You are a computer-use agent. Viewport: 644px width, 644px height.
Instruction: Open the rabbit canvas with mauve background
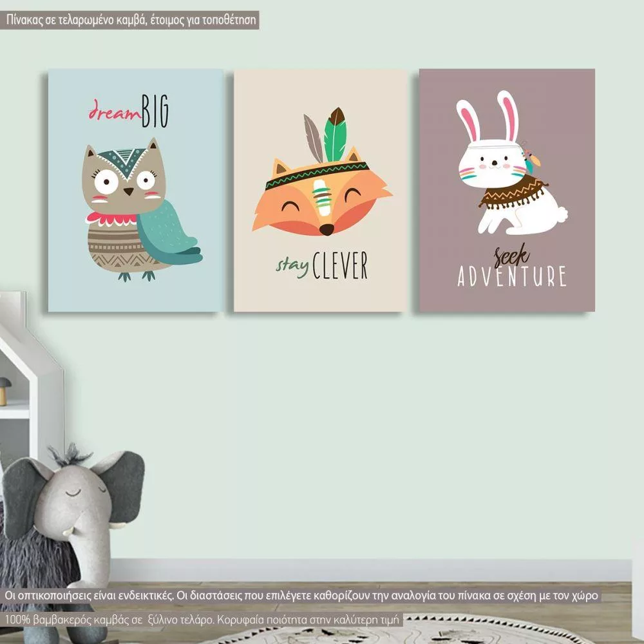pyautogui.click(x=506, y=191)
